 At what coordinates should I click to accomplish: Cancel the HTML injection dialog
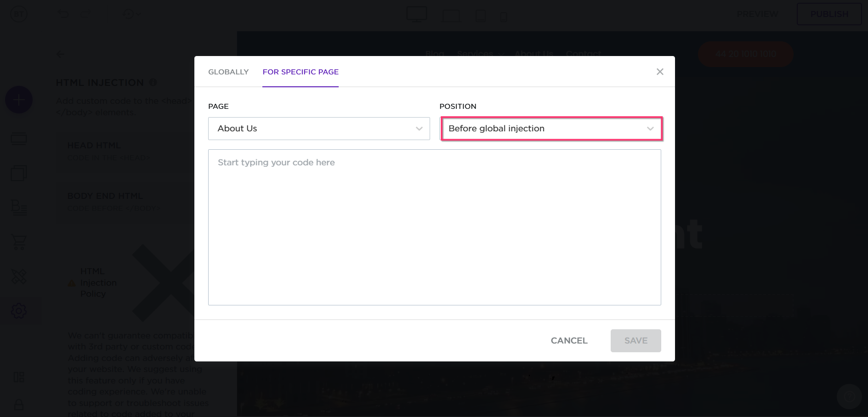569,341
